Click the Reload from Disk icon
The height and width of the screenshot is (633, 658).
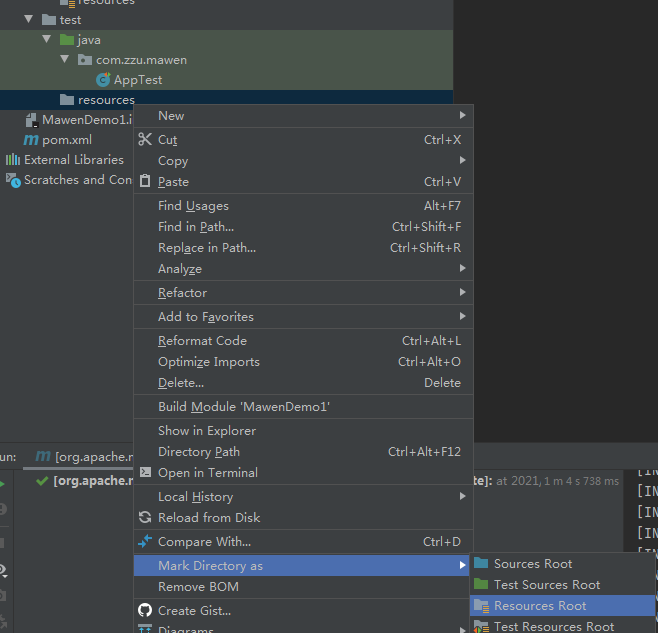pyautogui.click(x=145, y=517)
